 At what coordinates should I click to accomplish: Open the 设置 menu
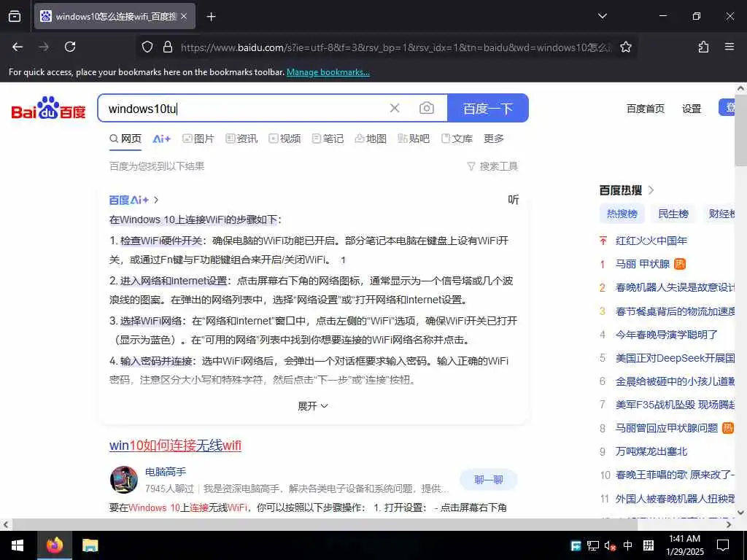[692, 109]
